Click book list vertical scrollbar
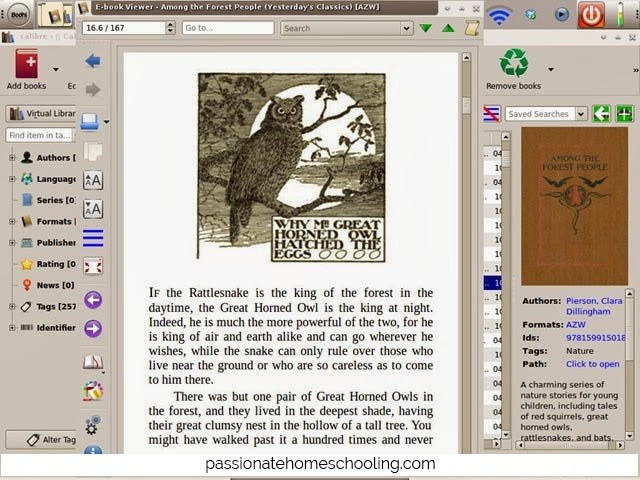 click(506, 286)
